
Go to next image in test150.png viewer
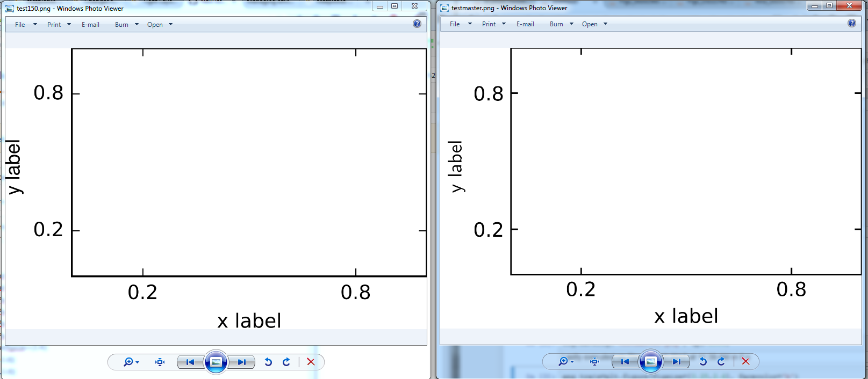[241, 362]
